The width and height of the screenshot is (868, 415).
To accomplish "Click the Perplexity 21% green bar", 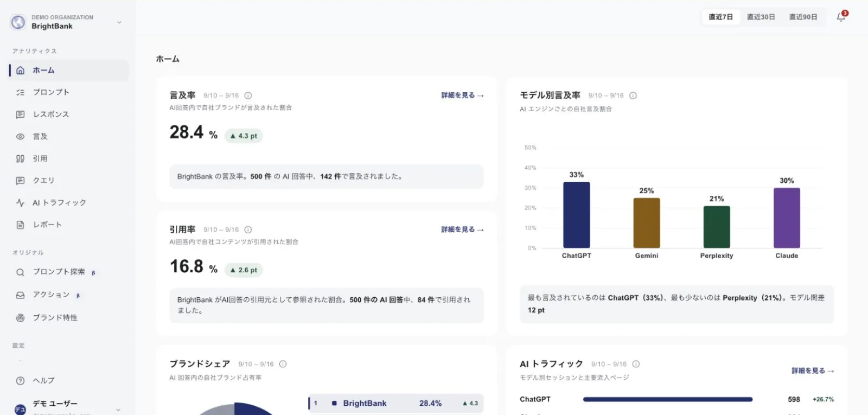I will coord(717,227).
